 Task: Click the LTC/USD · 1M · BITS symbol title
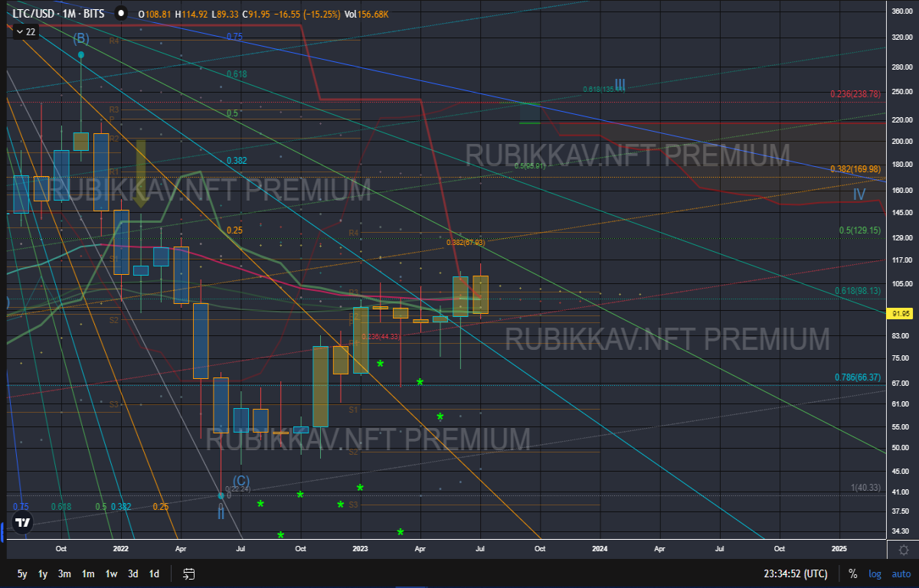click(59, 14)
